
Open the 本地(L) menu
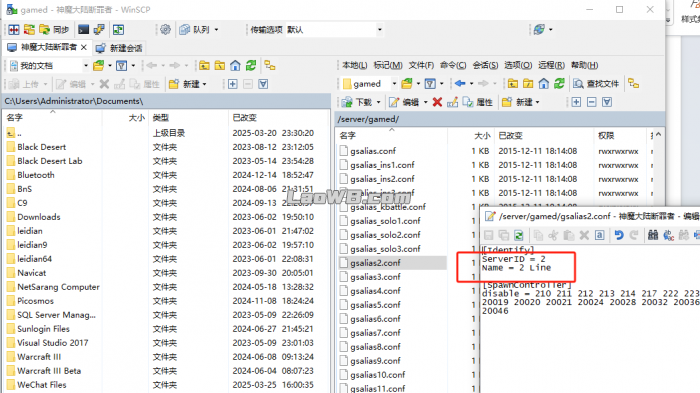point(354,65)
